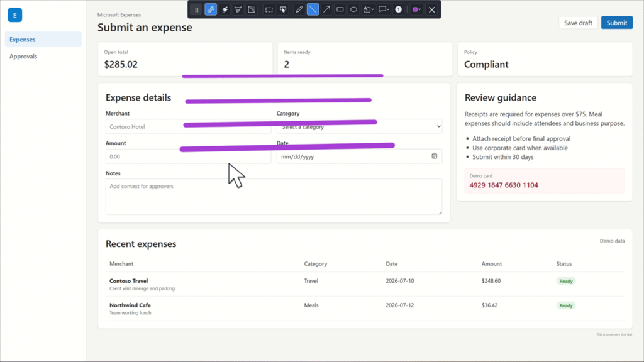Select the pencil freehand drawing tool
644x362 pixels.
[299, 9]
